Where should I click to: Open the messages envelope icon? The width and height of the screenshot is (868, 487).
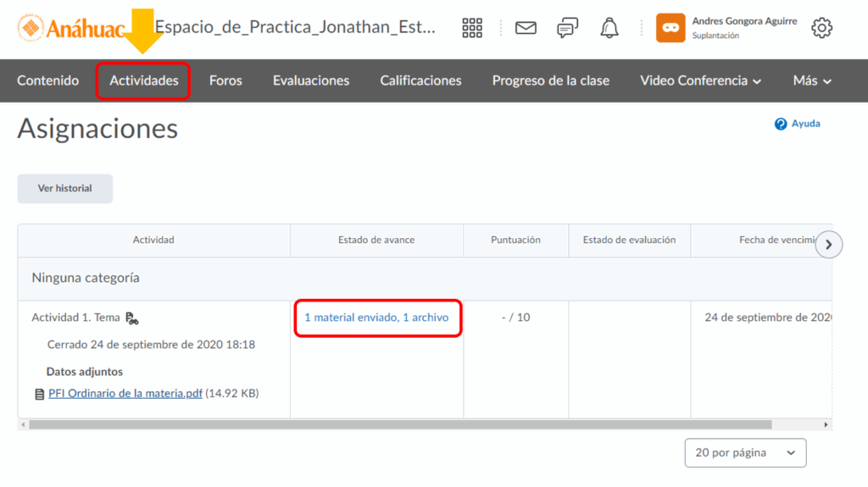click(x=526, y=28)
